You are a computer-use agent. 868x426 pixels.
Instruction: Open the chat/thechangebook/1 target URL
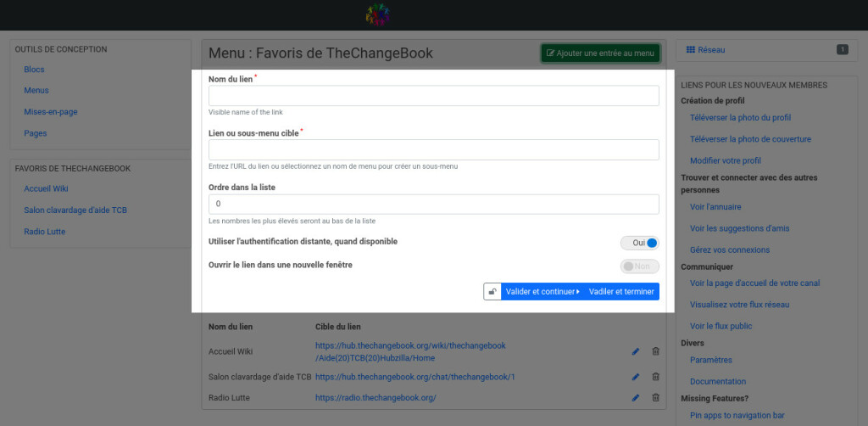pyautogui.click(x=415, y=377)
